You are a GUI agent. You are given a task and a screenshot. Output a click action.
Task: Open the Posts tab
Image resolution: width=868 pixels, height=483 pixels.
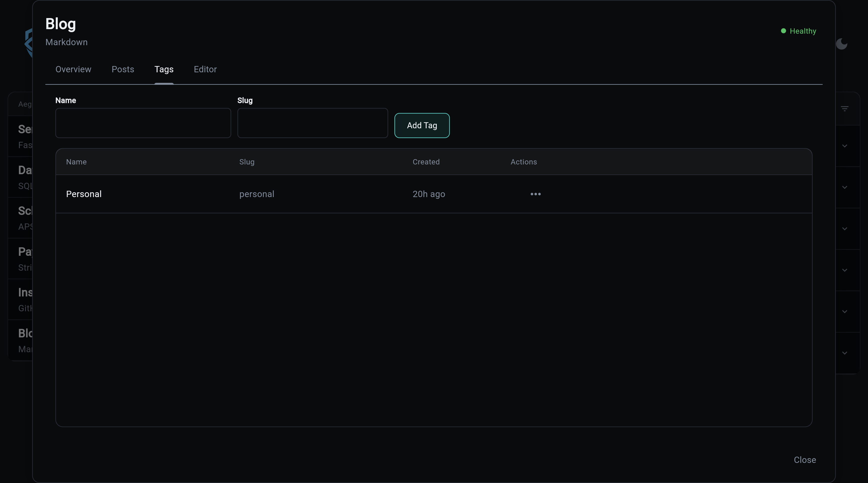pyautogui.click(x=123, y=69)
